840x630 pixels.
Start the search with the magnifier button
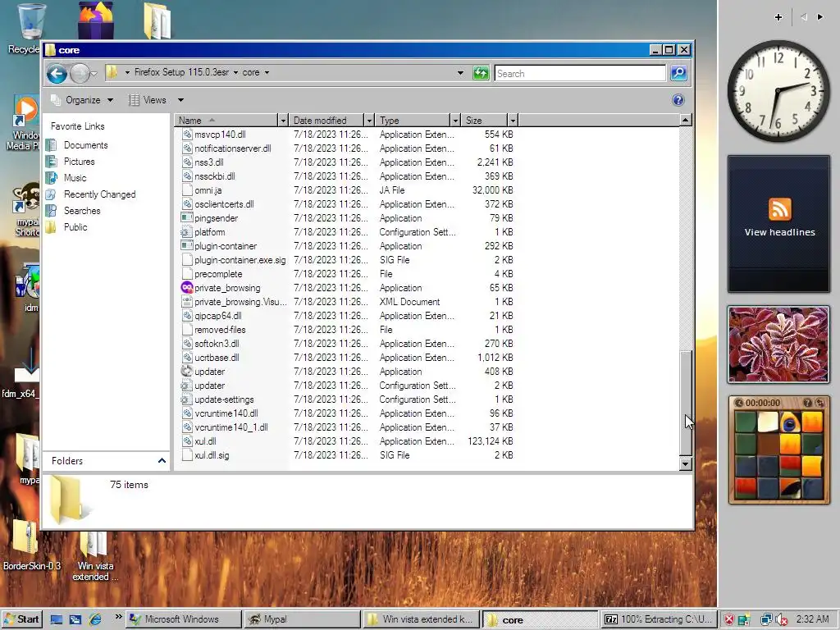click(678, 73)
